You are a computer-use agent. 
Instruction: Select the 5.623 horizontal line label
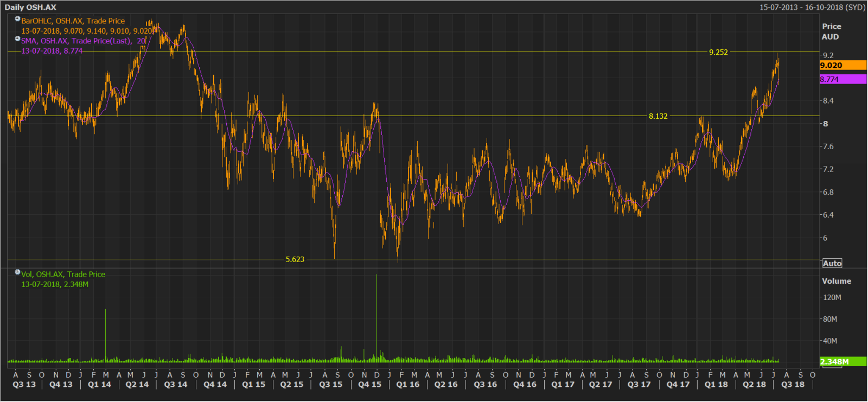pyautogui.click(x=295, y=259)
